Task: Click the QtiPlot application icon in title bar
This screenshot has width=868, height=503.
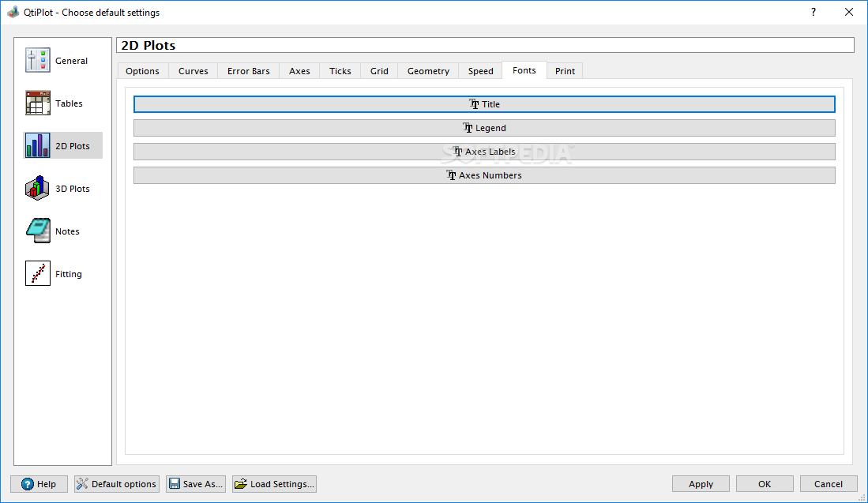Action: click(13, 12)
